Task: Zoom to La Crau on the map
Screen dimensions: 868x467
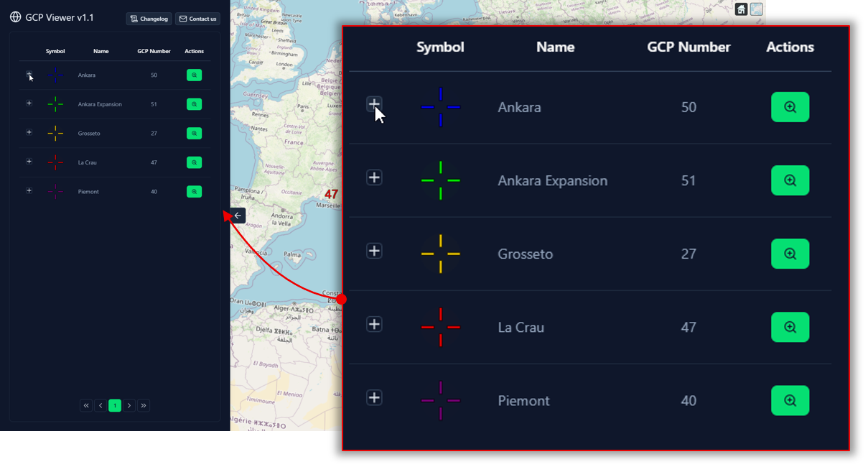Action: tap(194, 162)
